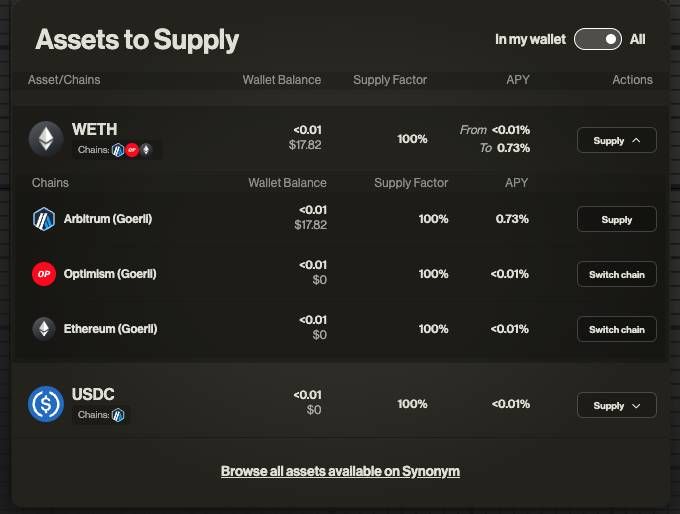Toggle the In my wallet / All switch

click(x=598, y=39)
